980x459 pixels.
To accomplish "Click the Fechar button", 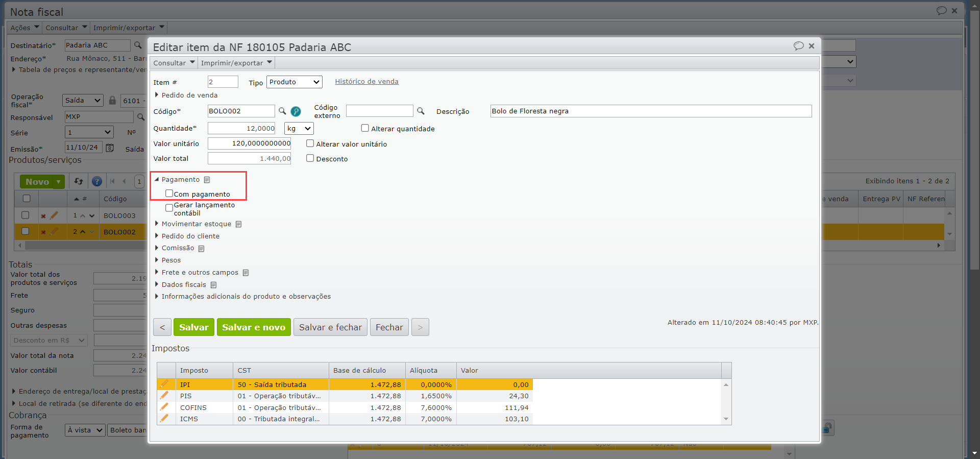I will coord(389,327).
